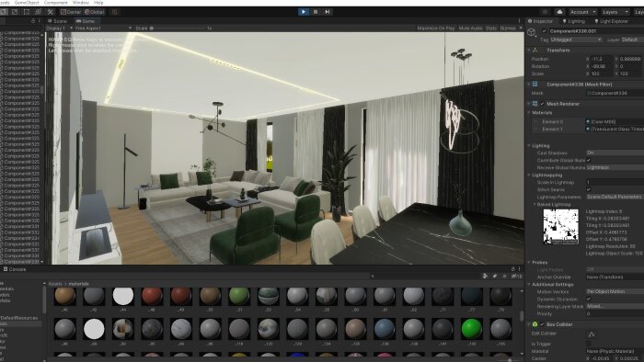Open the Help menu

click(x=98, y=3)
